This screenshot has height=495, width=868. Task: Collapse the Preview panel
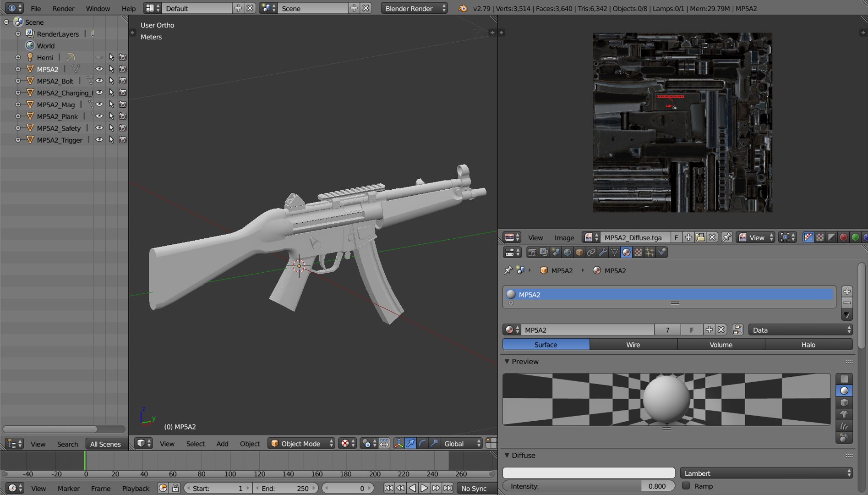pos(507,362)
